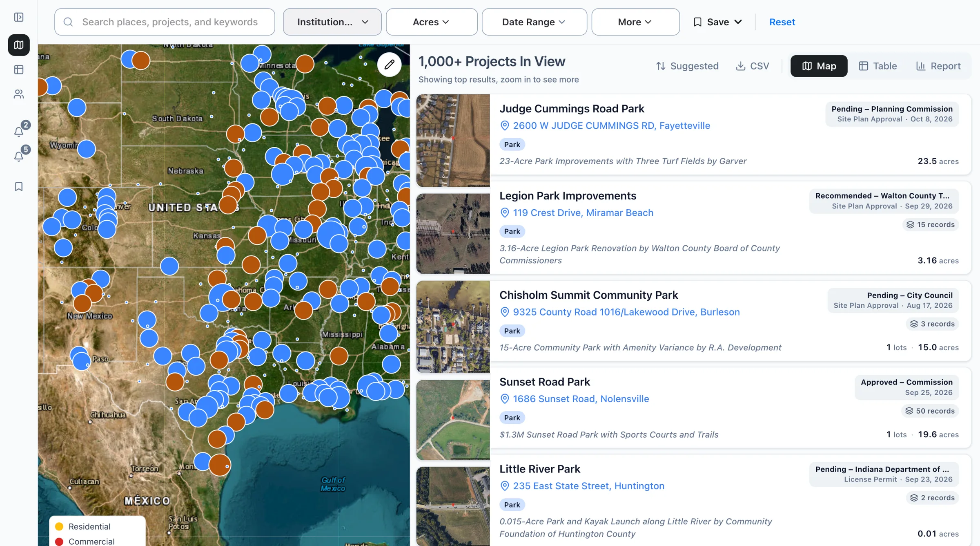980x546 pixels.
Task: Click Residential yellow legend swatch
Action: pyautogui.click(x=59, y=526)
